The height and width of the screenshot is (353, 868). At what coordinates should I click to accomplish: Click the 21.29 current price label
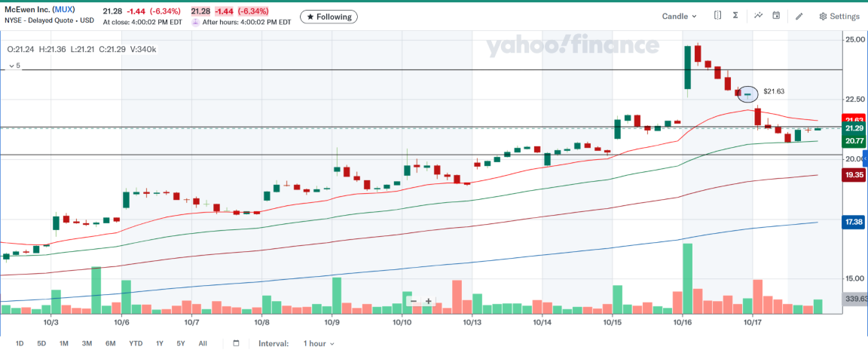pyautogui.click(x=852, y=129)
